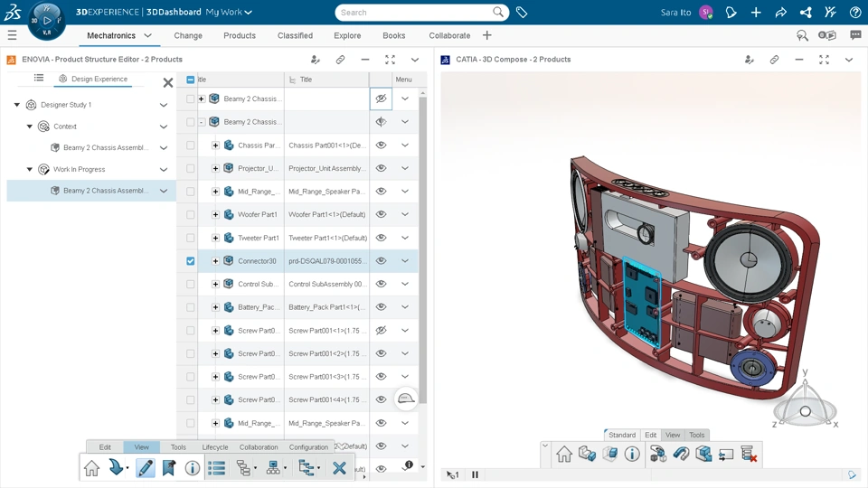This screenshot has width=868, height=488.
Task: Toggle the select-all checkbox in table header
Action: [191, 80]
